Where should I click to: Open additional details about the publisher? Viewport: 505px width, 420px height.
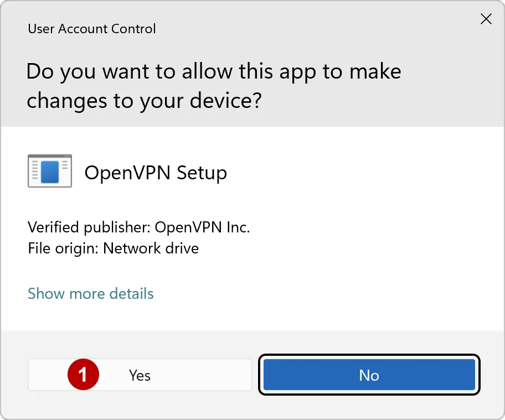pyautogui.click(x=90, y=293)
